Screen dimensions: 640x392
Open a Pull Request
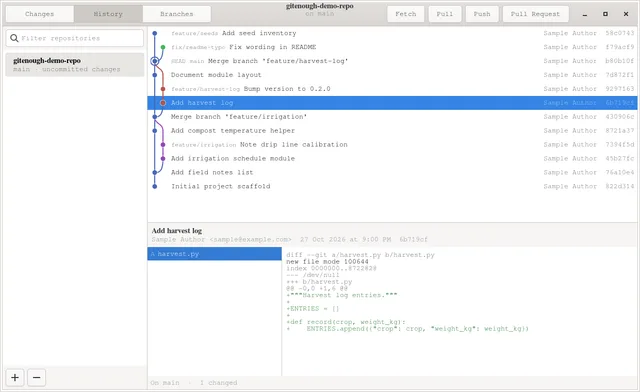536,14
